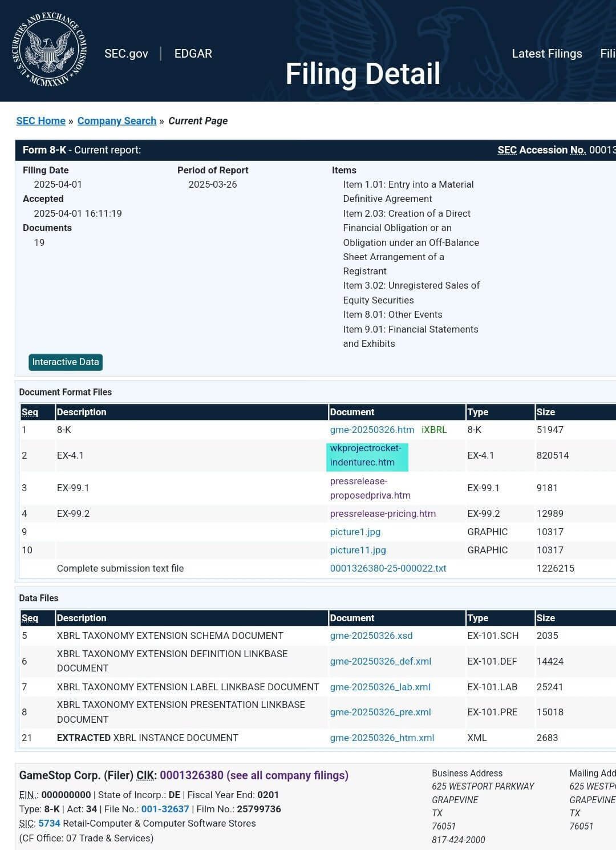Open the gme-20250326_lab.xml file
The image size is (616, 850).
[380, 687]
